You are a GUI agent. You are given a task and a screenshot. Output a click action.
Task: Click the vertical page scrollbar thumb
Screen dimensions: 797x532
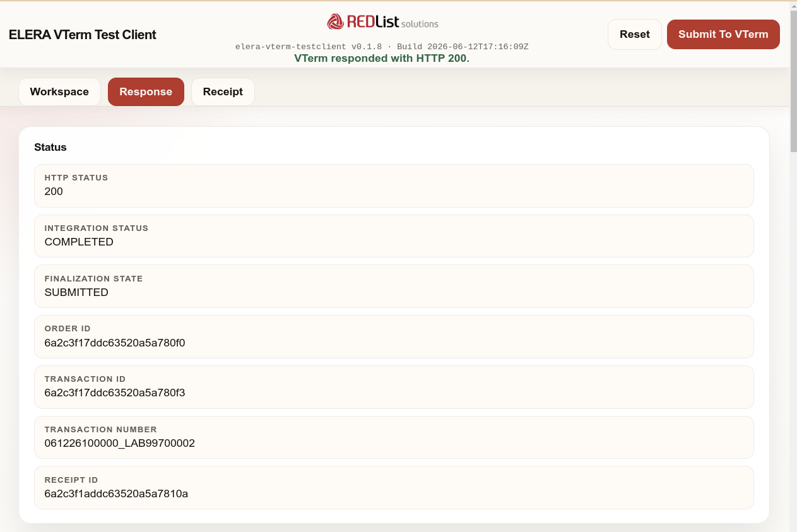(793, 82)
